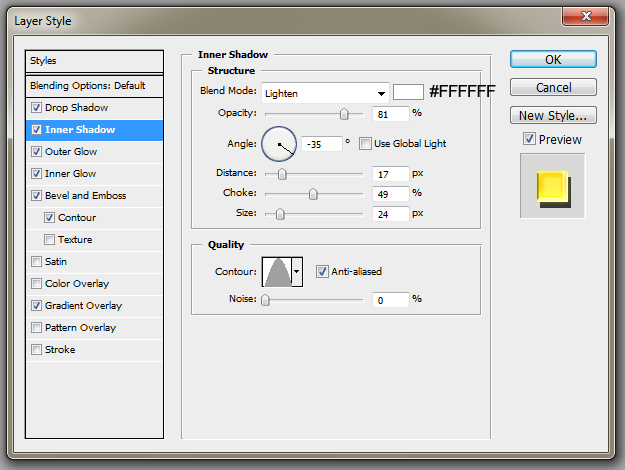The width and height of the screenshot is (625, 470).
Task: Enable the Color Overlay checkbox
Action: [x=36, y=283]
